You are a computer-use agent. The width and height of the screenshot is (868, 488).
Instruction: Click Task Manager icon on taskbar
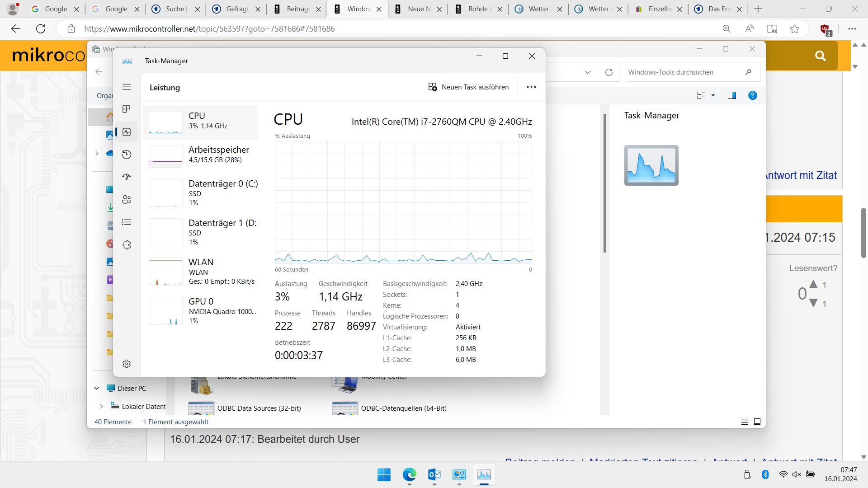click(x=484, y=475)
